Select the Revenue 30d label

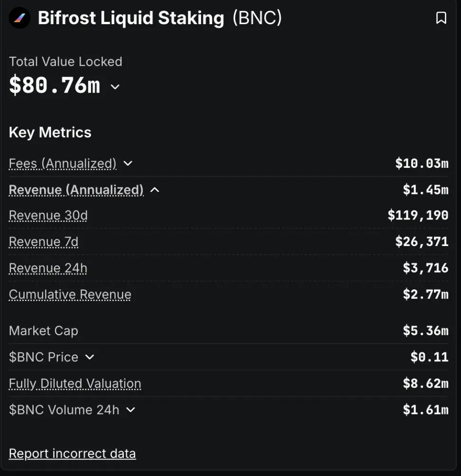pos(48,215)
